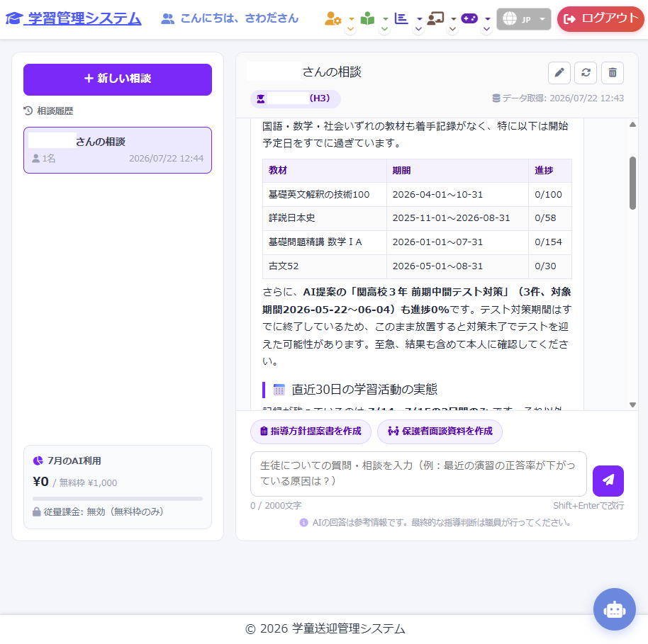The image size is (648, 644).
Task: Refresh consultation data with reload icon
Action: [x=586, y=73]
